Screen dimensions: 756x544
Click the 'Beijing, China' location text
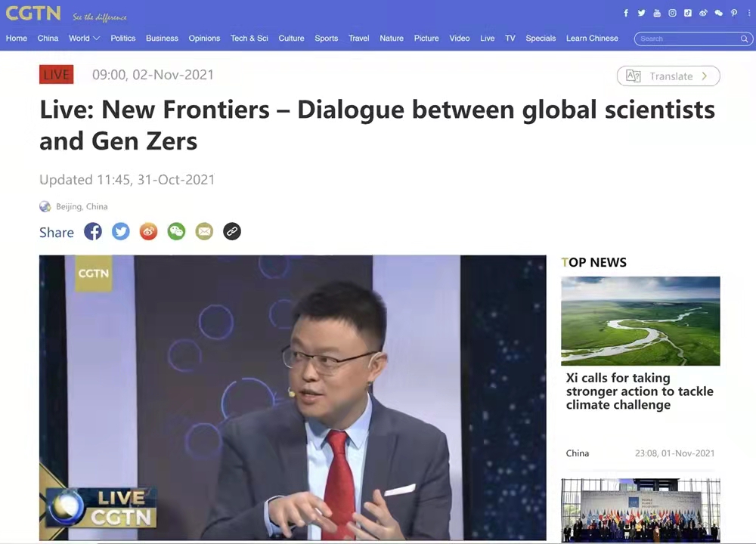point(82,206)
